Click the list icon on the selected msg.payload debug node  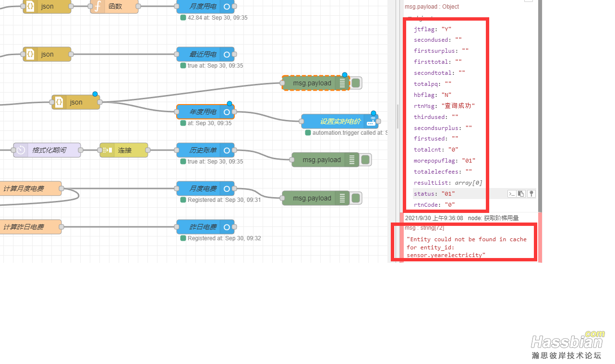pyautogui.click(x=342, y=83)
